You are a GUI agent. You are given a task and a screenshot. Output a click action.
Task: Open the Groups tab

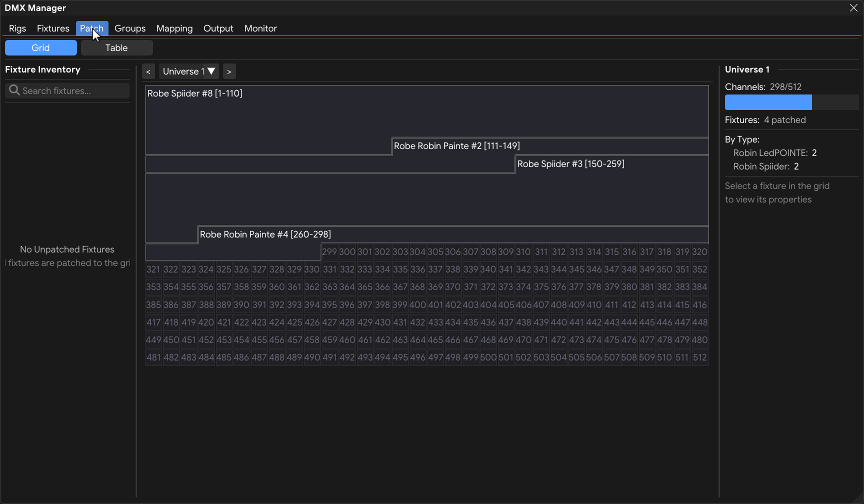pos(130,28)
